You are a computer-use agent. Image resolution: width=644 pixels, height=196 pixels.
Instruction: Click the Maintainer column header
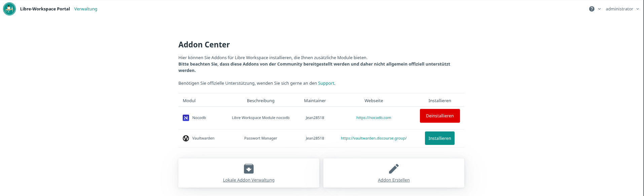click(315, 101)
